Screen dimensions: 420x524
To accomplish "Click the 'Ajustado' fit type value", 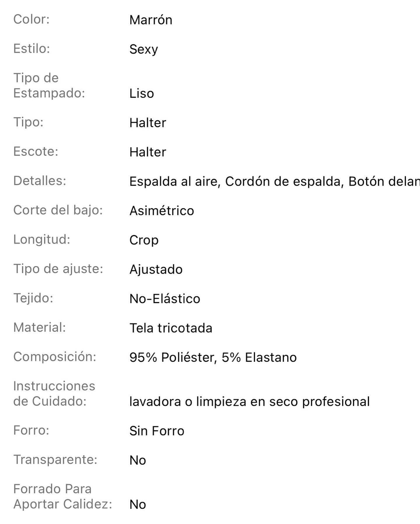I will (x=156, y=269).
